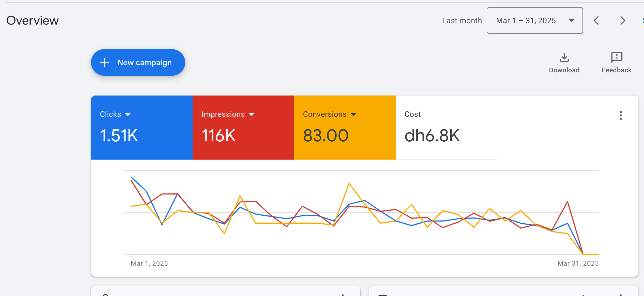This screenshot has height=296, width=644.
Task: Click the Download text label
Action: point(564,70)
